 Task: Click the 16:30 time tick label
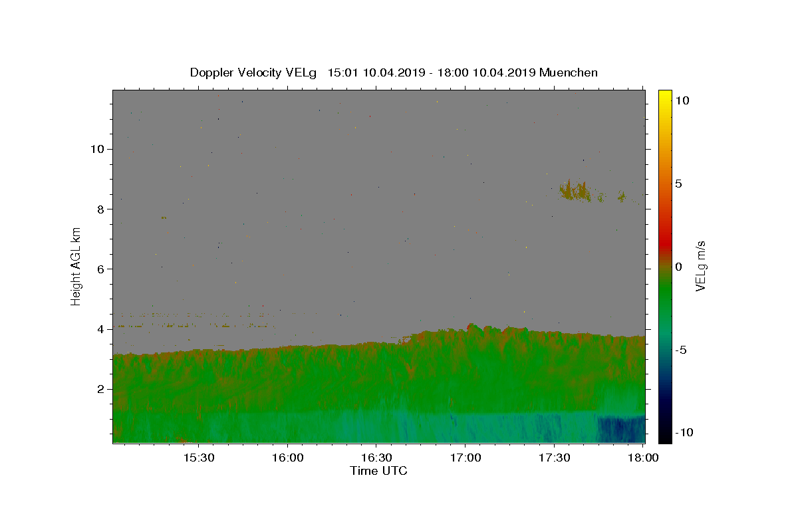coord(376,458)
